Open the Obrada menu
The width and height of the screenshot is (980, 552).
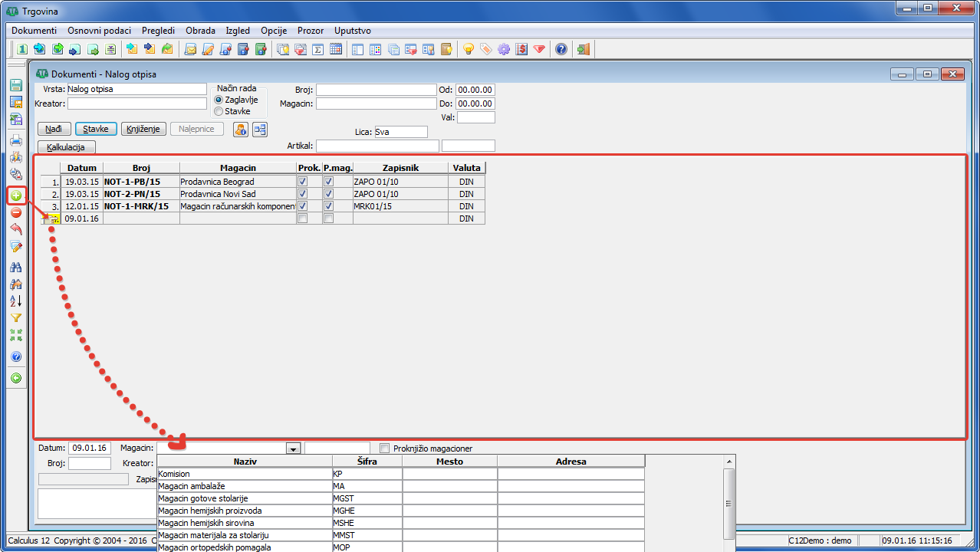[200, 31]
